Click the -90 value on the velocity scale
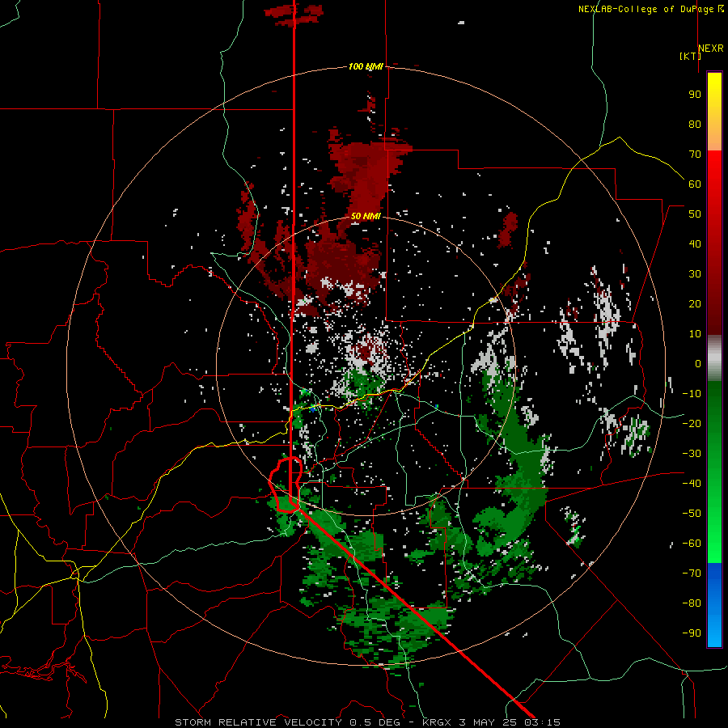This screenshot has width=728, height=728. click(x=692, y=633)
